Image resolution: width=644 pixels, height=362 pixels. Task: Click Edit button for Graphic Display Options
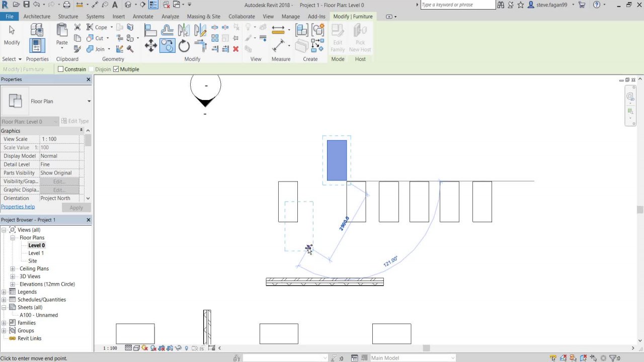point(59,190)
